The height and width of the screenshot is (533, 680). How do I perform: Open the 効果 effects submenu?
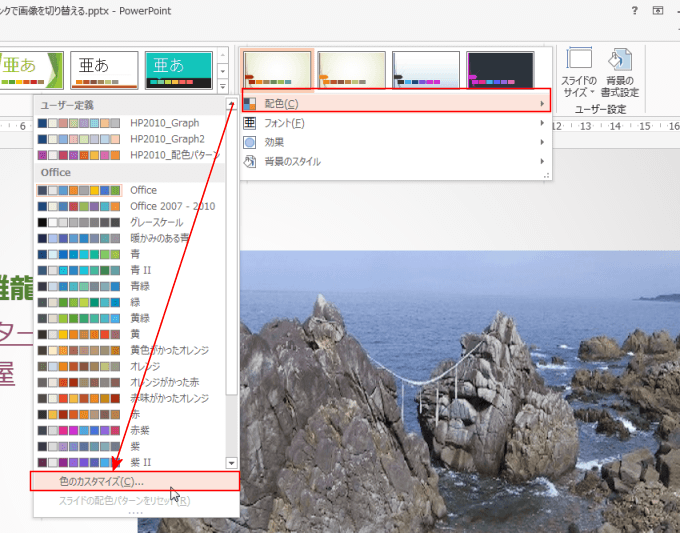pos(396,142)
